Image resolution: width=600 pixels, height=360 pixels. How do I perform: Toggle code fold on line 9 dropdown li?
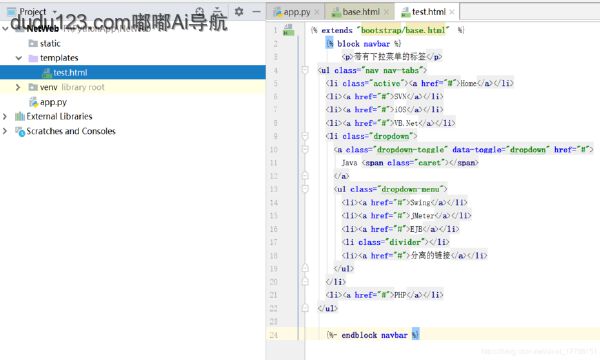tap(305, 136)
